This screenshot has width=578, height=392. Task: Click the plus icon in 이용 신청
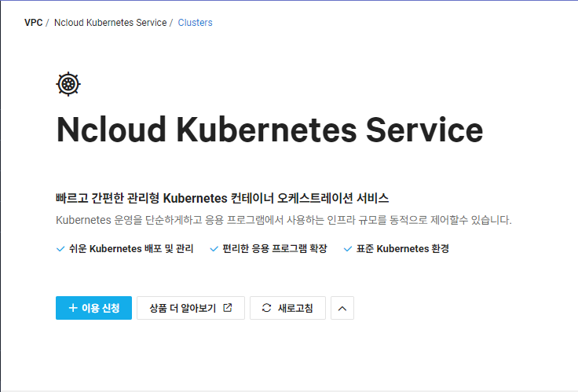(73, 308)
